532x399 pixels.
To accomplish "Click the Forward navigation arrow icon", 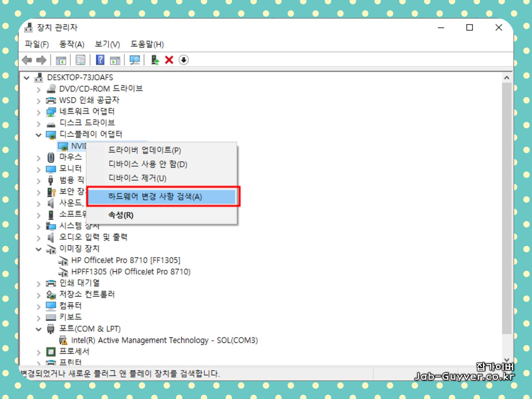I will (41, 60).
